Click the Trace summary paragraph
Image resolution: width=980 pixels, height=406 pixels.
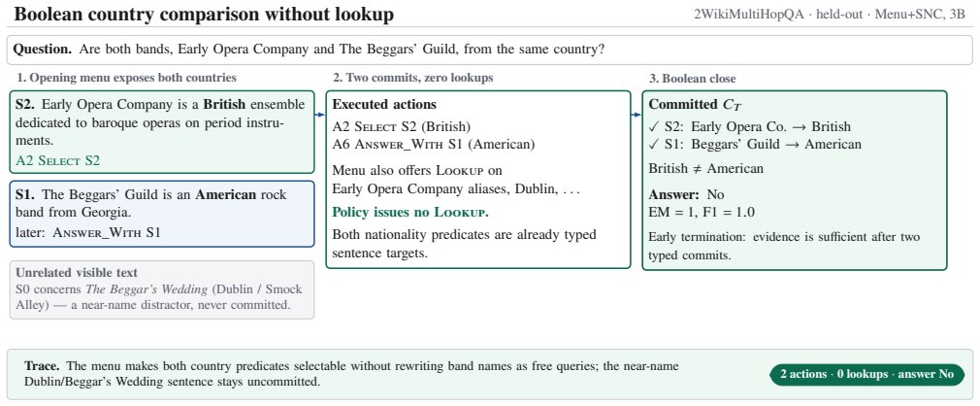pyautogui.click(x=351, y=374)
